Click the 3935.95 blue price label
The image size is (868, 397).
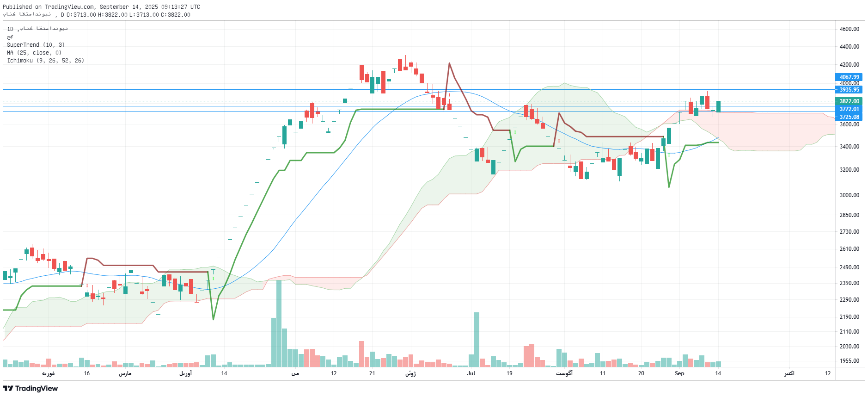pyautogui.click(x=849, y=90)
